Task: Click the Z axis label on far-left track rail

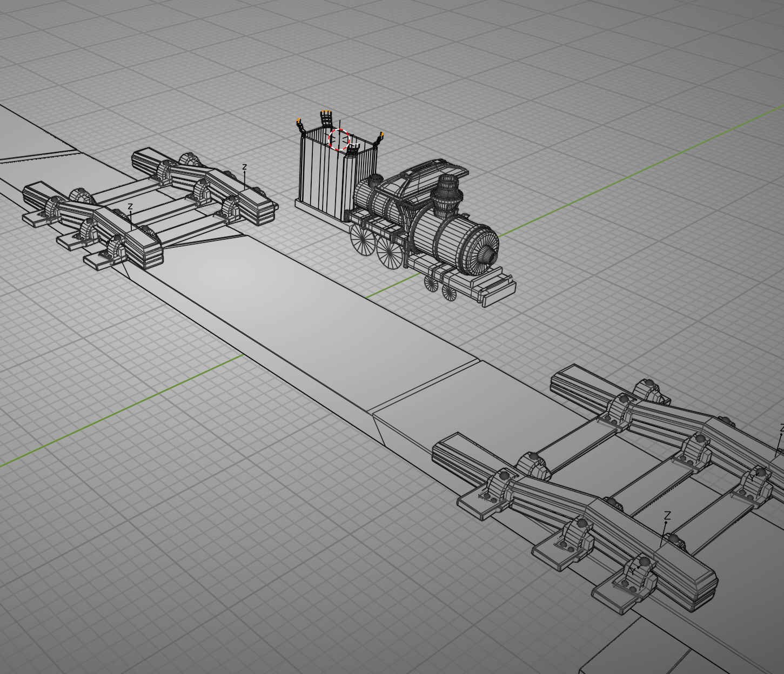Action: point(130,206)
